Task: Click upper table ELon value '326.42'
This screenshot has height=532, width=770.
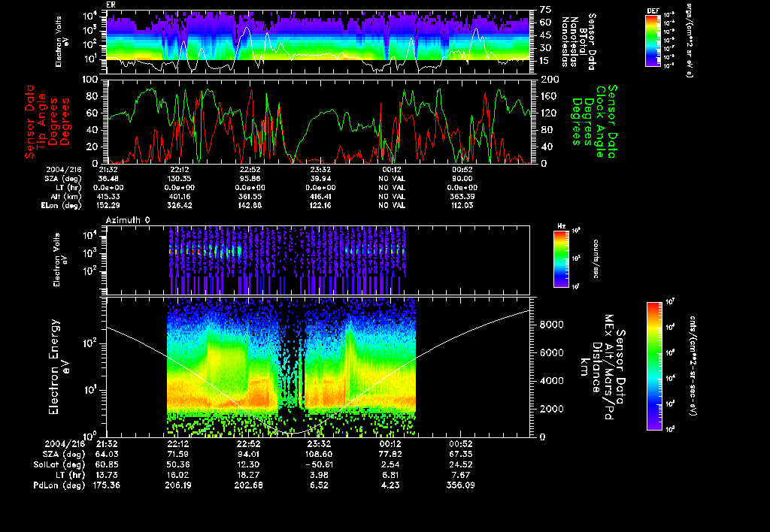Action: [179, 205]
